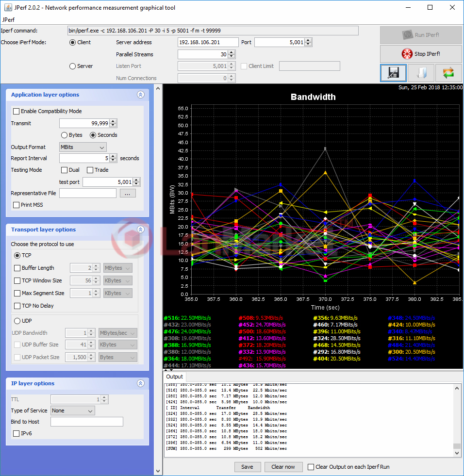Open the Type of Service dropdown
The width and height of the screenshot is (464, 476).
tap(73, 410)
